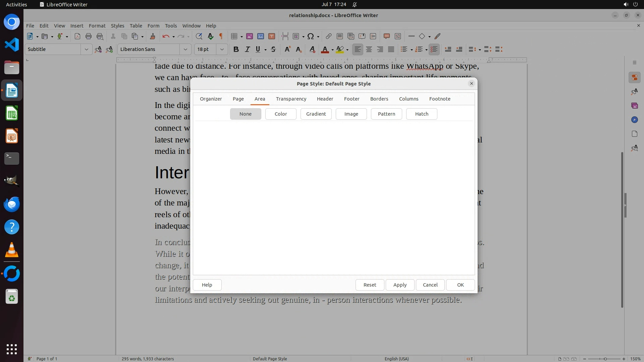
Task: Open the font name dropdown arrow
Action: point(185,49)
